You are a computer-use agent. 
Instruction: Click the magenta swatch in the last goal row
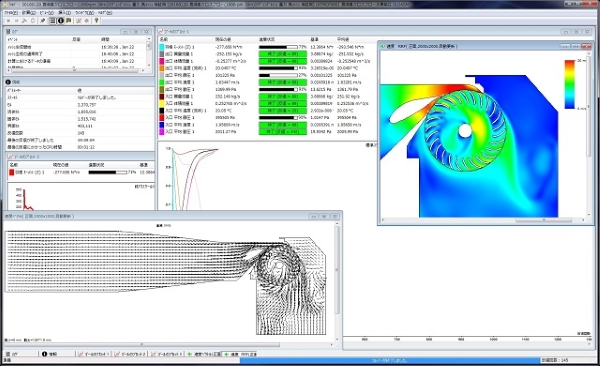point(162,132)
